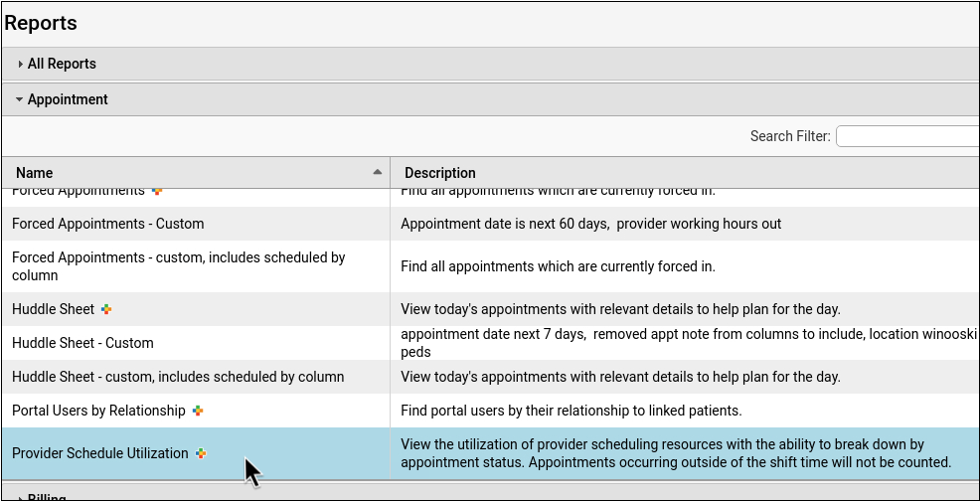Click the colored icon next to Huddle Sheet
This screenshot has width=980, height=501.
(106, 310)
